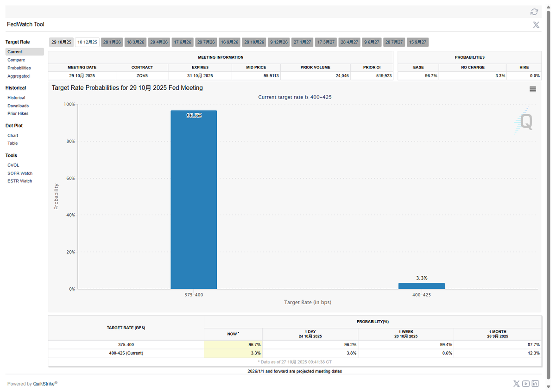Select the 28 10月26 meeting tab
The image size is (556, 392).
[254, 42]
